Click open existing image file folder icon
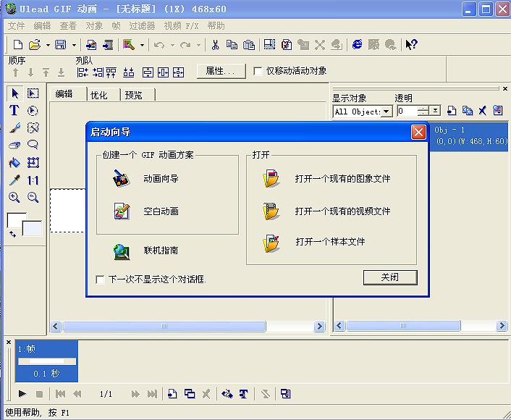 271,178
